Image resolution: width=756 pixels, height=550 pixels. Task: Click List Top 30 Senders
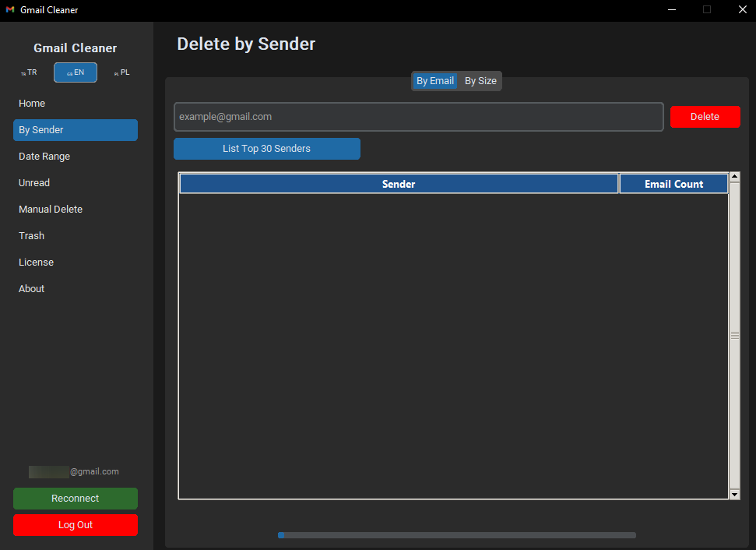click(x=266, y=149)
